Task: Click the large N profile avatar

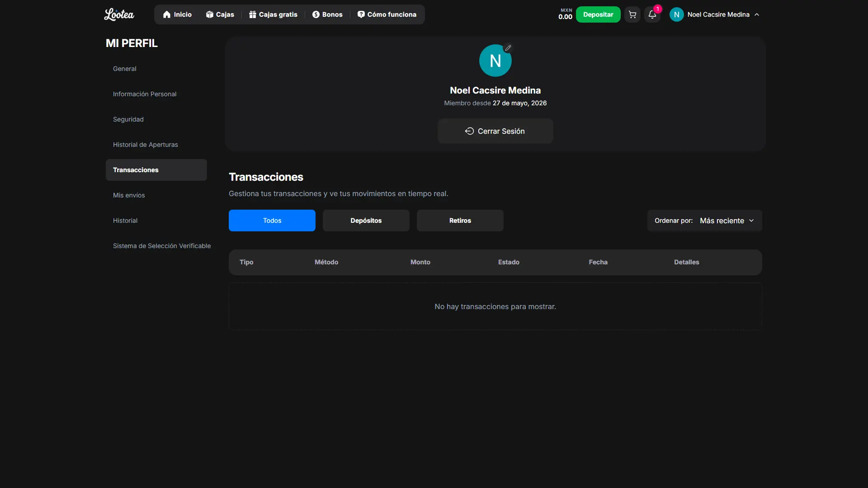Action: click(x=495, y=61)
